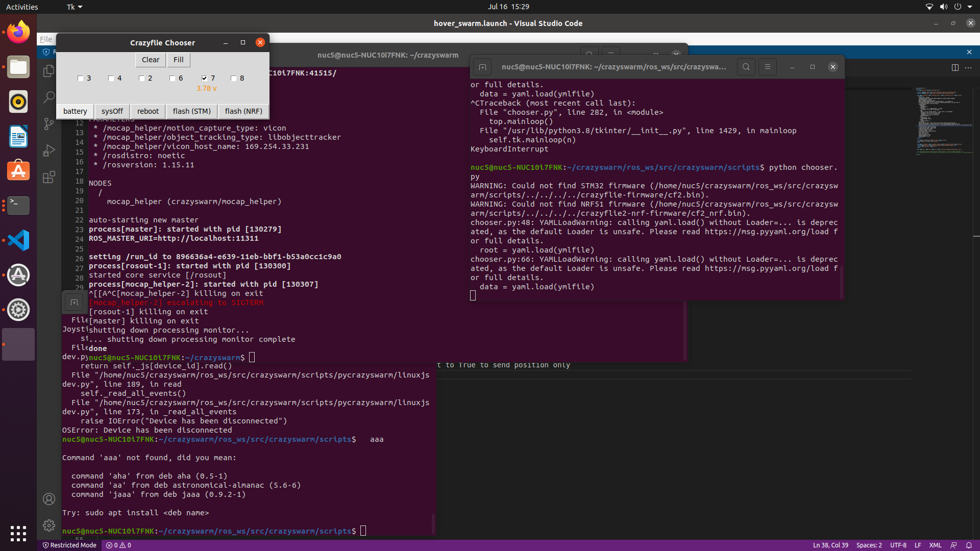Click the battery button
The image size is (980, 551).
pos(75,111)
